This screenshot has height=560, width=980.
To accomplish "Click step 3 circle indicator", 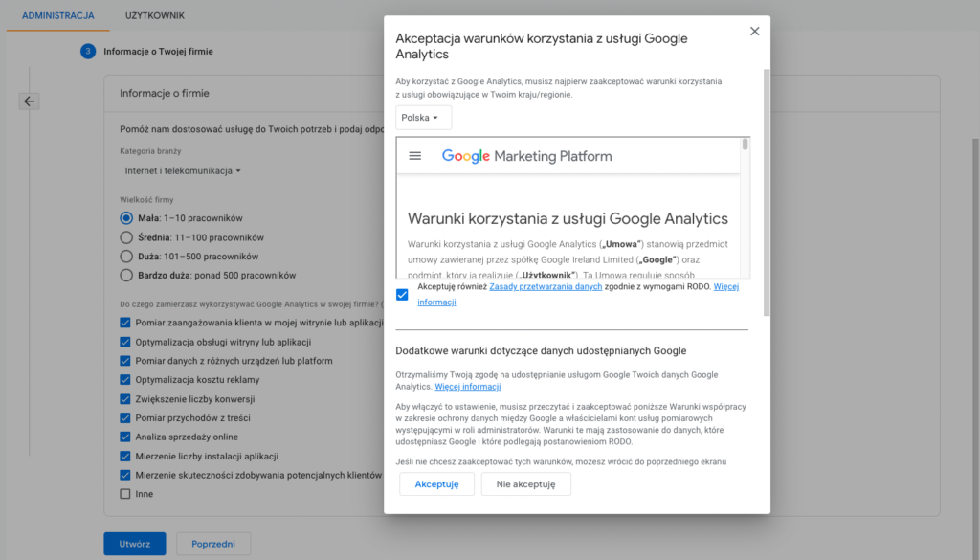I will 88,51.
